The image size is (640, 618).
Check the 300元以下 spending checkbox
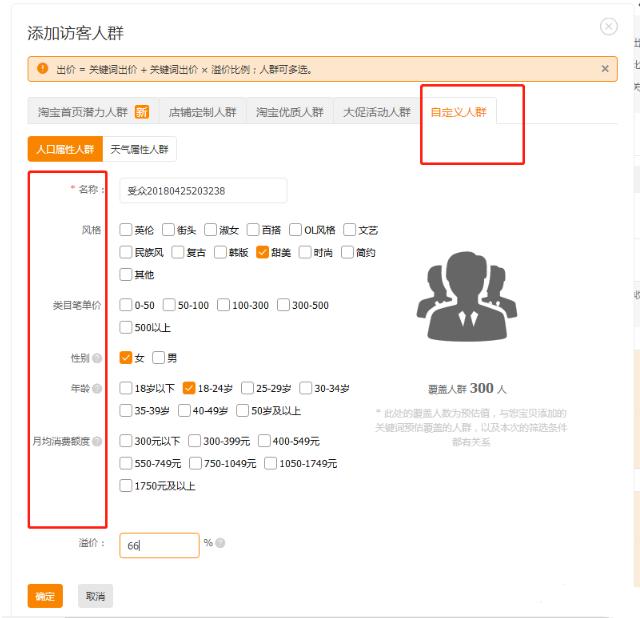pyautogui.click(x=126, y=441)
